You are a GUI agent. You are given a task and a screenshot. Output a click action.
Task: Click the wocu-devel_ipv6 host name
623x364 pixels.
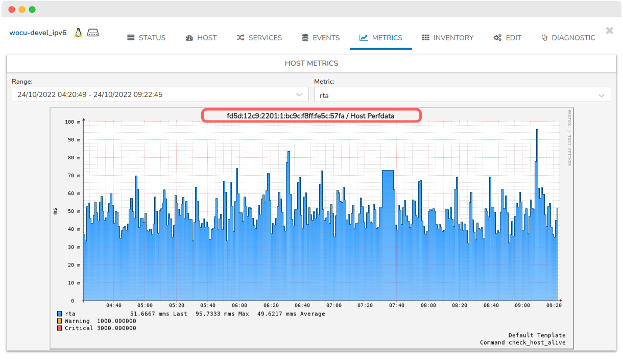tap(38, 33)
